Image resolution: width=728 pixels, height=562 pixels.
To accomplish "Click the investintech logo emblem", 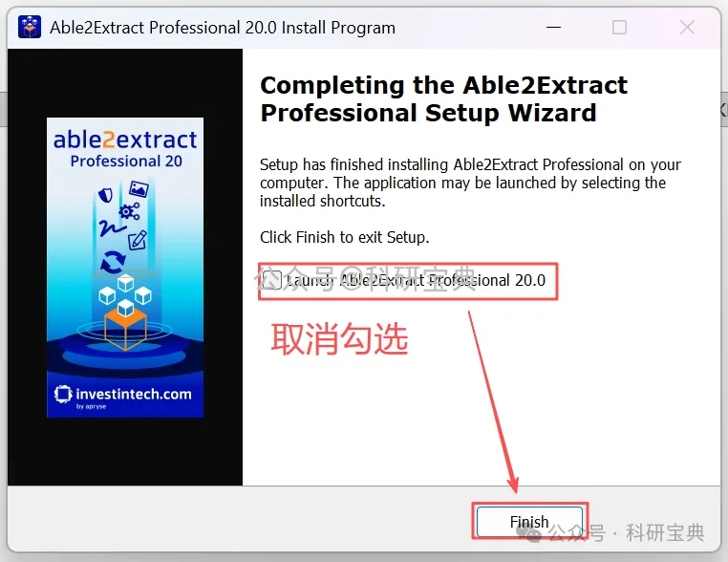I will coord(63,394).
